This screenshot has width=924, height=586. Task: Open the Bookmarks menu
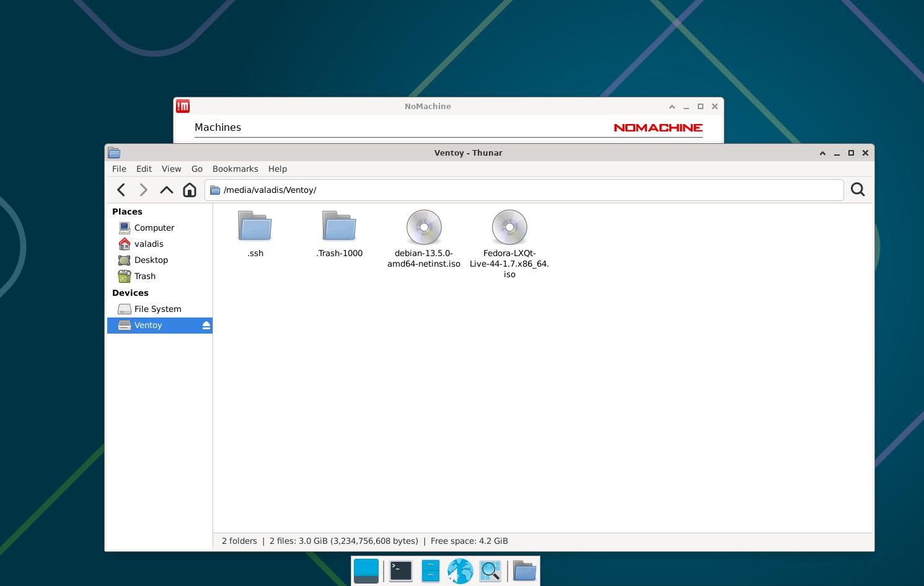pyautogui.click(x=235, y=169)
